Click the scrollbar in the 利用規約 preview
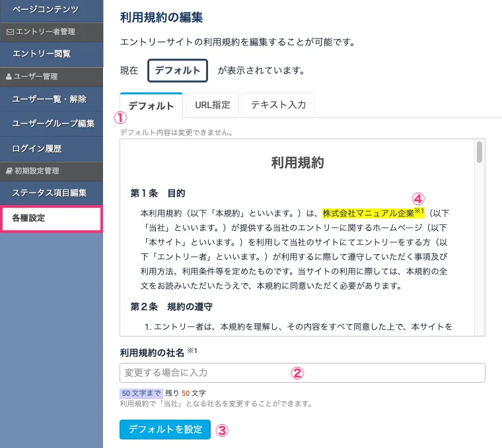 479,152
